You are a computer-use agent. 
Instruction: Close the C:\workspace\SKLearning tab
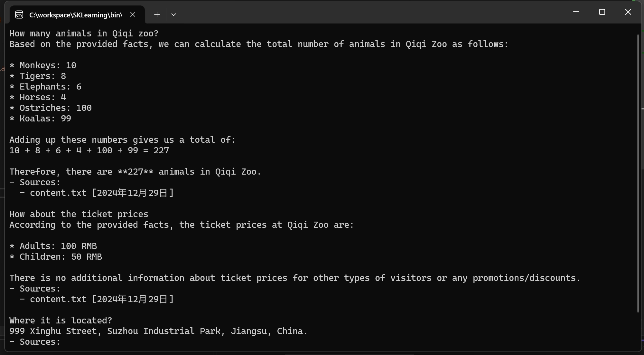coord(133,14)
